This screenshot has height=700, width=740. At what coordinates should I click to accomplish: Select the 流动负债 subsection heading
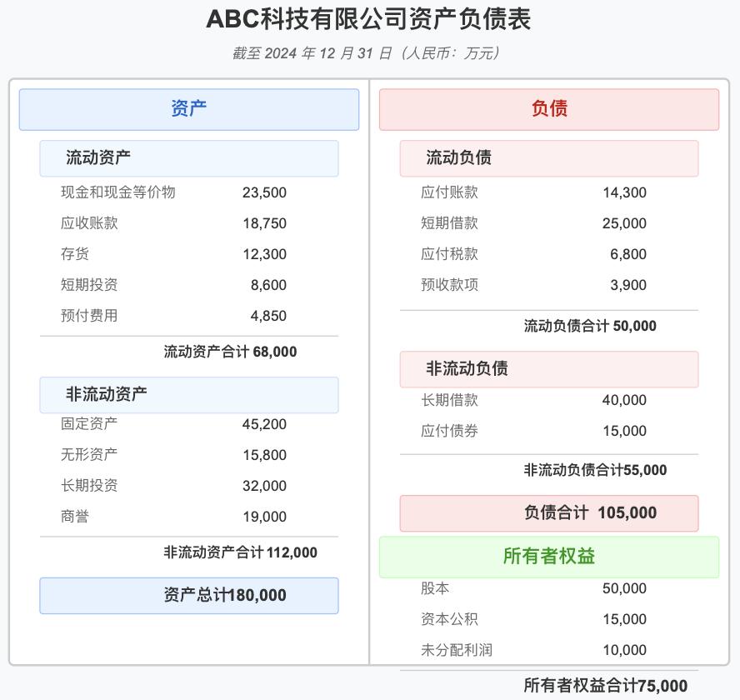click(x=458, y=157)
